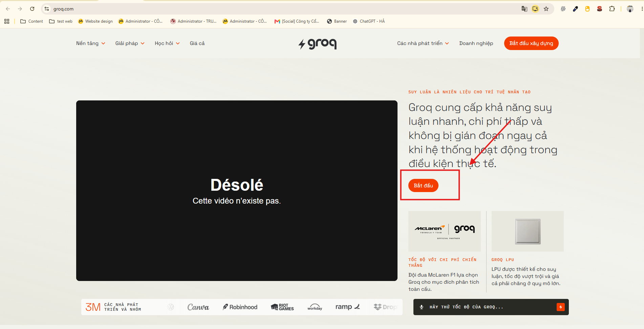644x329 pixels.
Task: Click the microphone icon in Groq speed bar
Action: (422, 307)
